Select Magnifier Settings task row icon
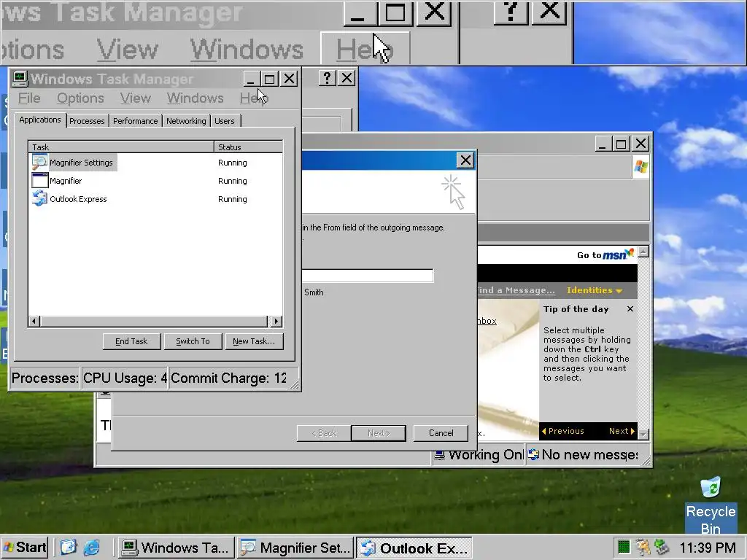Image resolution: width=747 pixels, height=560 pixels. (x=39, y=163)
